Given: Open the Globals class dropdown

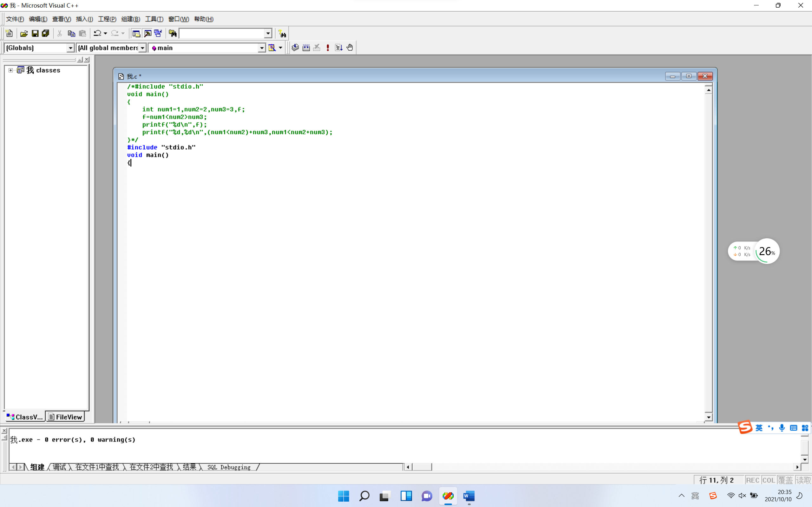Looking at the screenshot, I should (x=70, y=48).
